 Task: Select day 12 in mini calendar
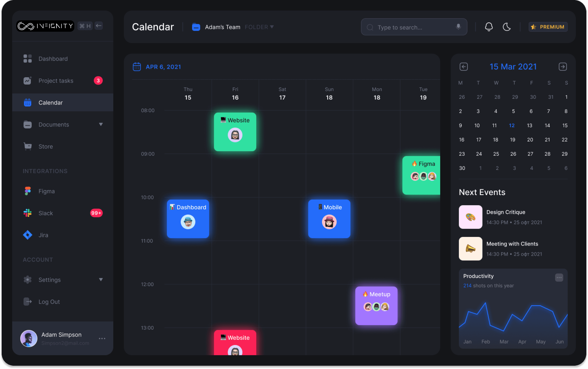pyautogui.click(x=512, y=126)
